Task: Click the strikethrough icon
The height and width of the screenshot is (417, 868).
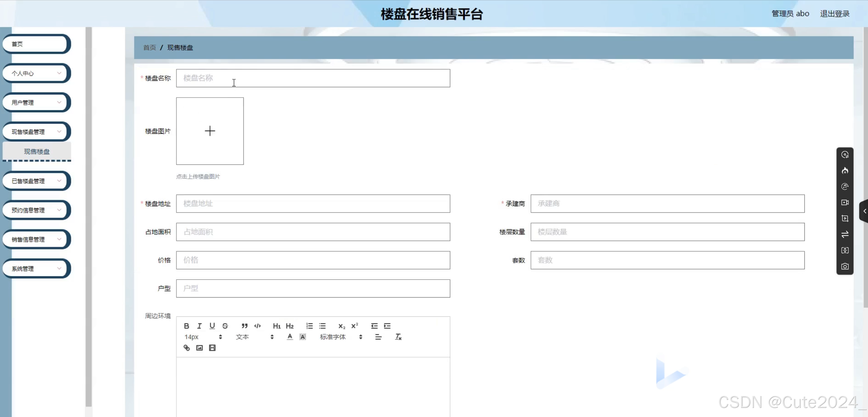Action: pos(225,326)
